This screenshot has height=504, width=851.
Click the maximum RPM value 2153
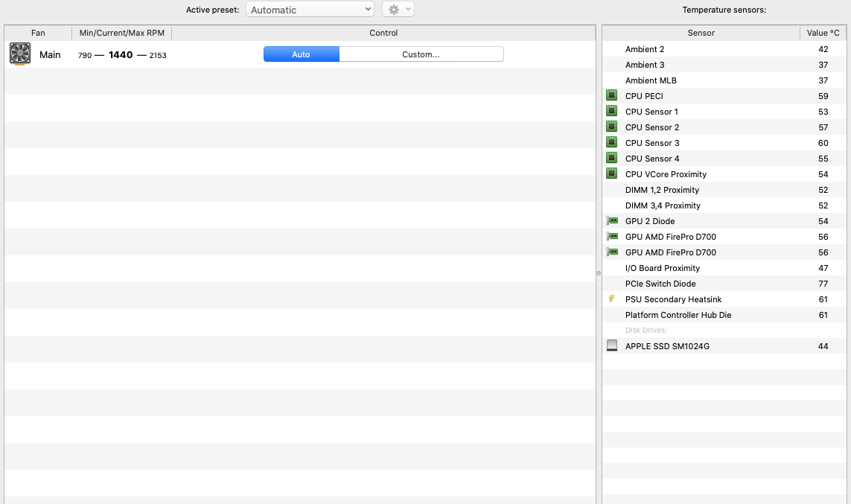pos(158,55)
